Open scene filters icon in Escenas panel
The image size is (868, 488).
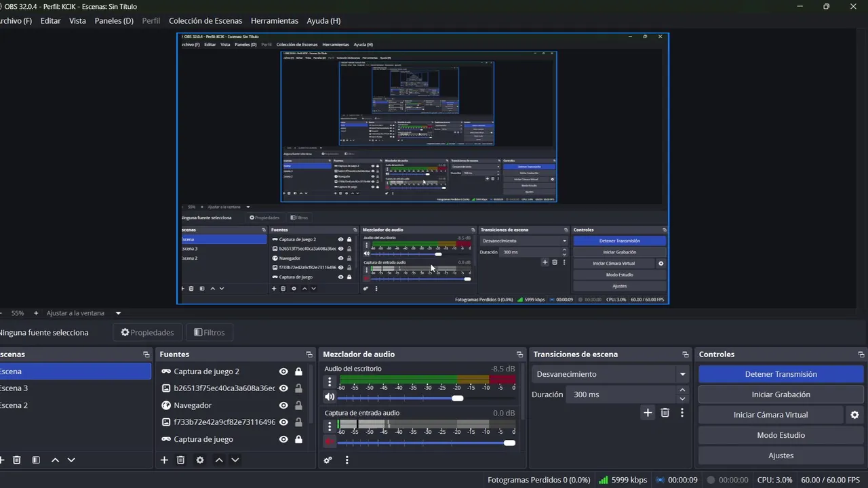click(x=36, y=460)
